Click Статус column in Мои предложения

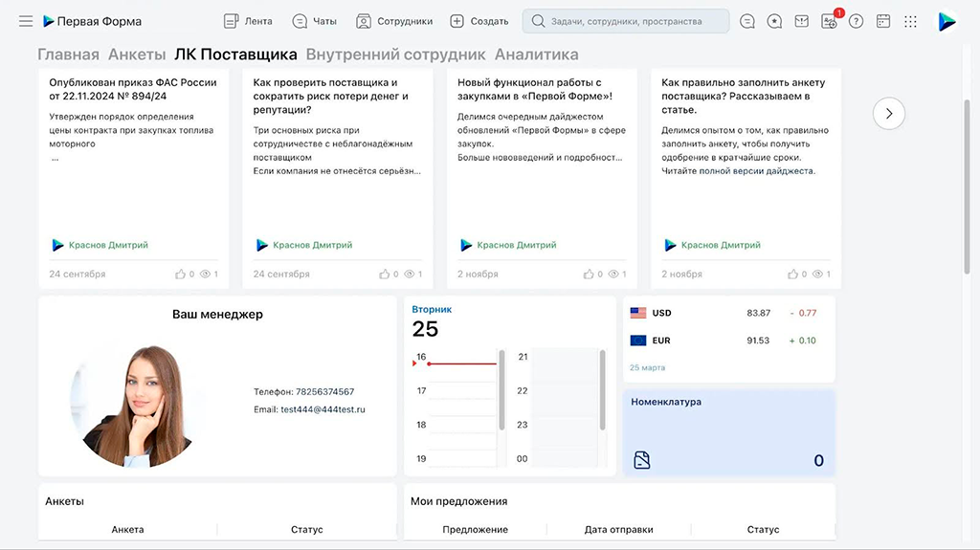coord(763,529)
